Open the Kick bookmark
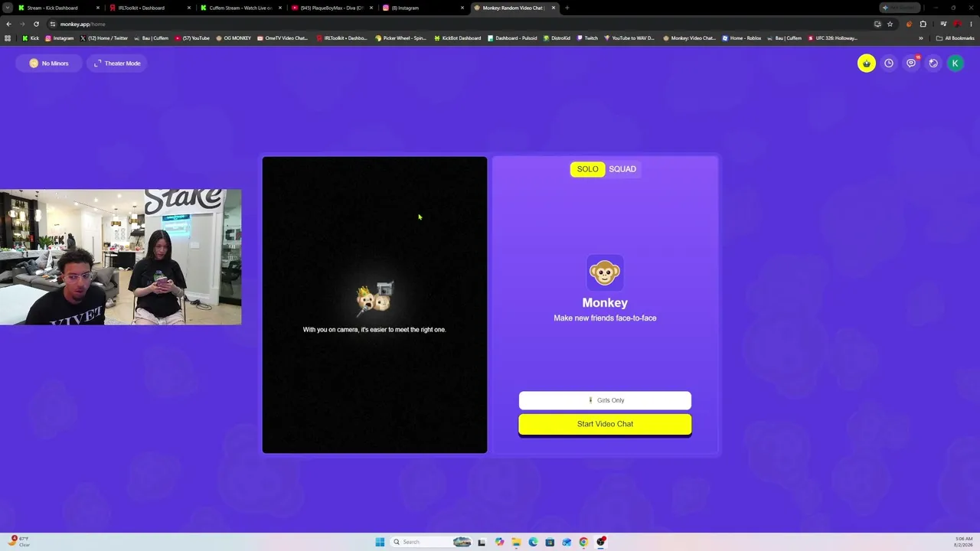Viewport: 980px width, 551px height. pos(31,38)
